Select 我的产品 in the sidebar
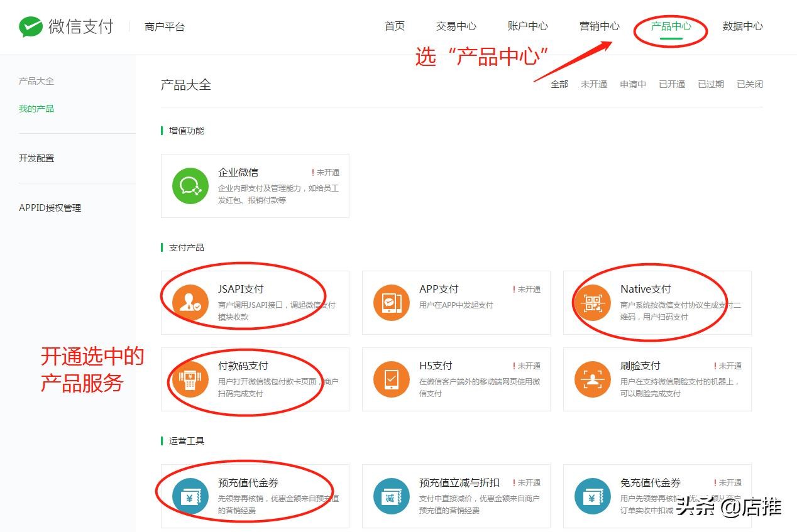The image size is (797, 532). [x=36, y=109]
